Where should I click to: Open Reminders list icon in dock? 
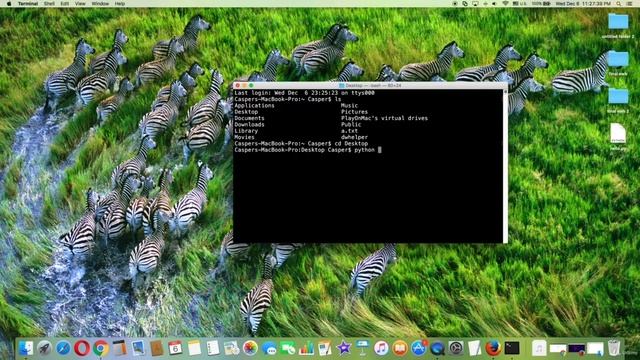click(213, 348)
